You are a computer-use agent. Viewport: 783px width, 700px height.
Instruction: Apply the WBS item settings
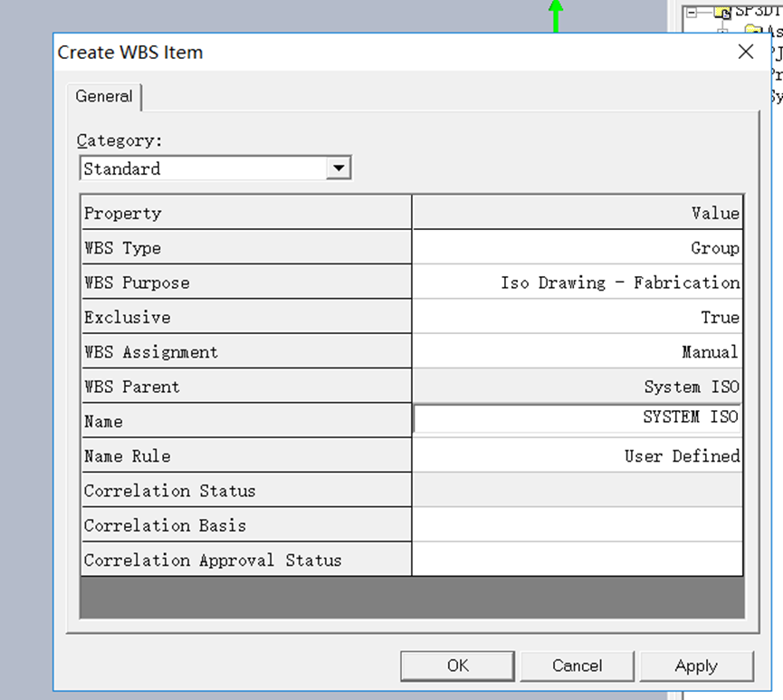click(696, 666)
